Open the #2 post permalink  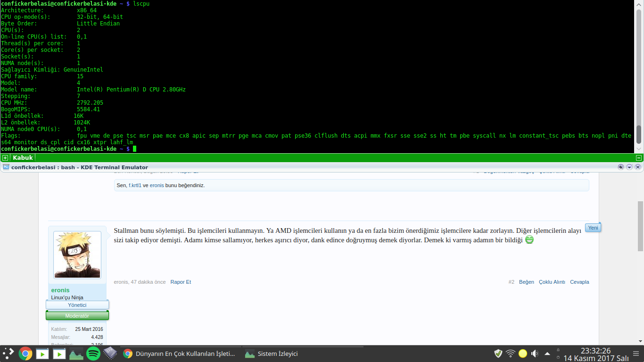pyautogui.click(x=512, y=282)
